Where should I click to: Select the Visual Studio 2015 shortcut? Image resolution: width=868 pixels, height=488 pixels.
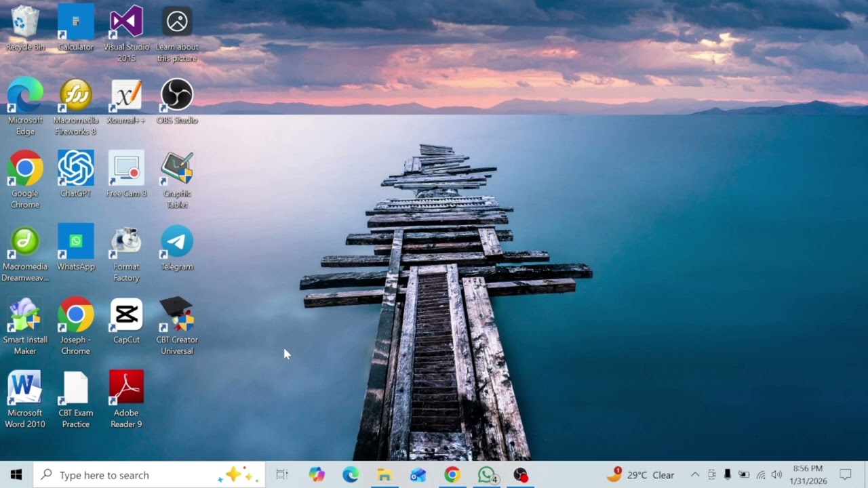pyautogui.click(x=126, y=34)
